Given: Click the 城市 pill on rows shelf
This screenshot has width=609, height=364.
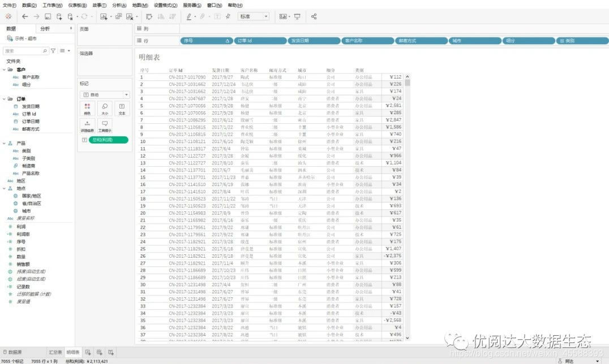Looking at the screenshot, I should [475, 41].
